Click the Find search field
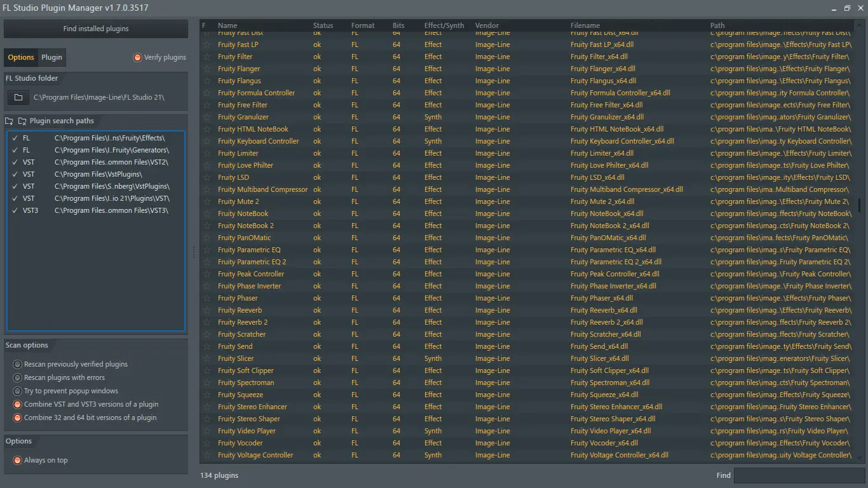868x488 pixels. pyautogui.click(x=799, y=475)
